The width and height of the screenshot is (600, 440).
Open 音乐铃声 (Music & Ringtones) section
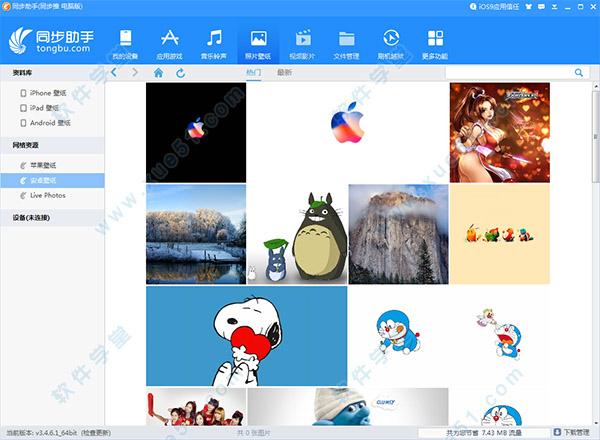[x=214, y=43]
